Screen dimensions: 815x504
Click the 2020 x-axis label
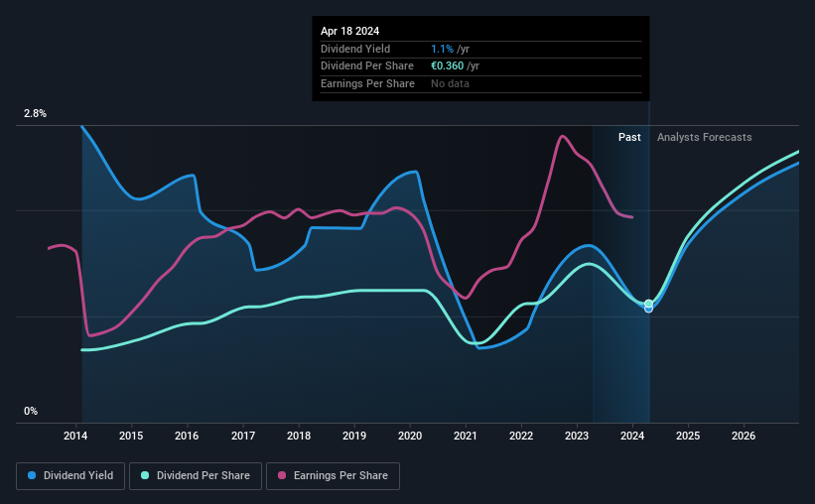[410, 436]
